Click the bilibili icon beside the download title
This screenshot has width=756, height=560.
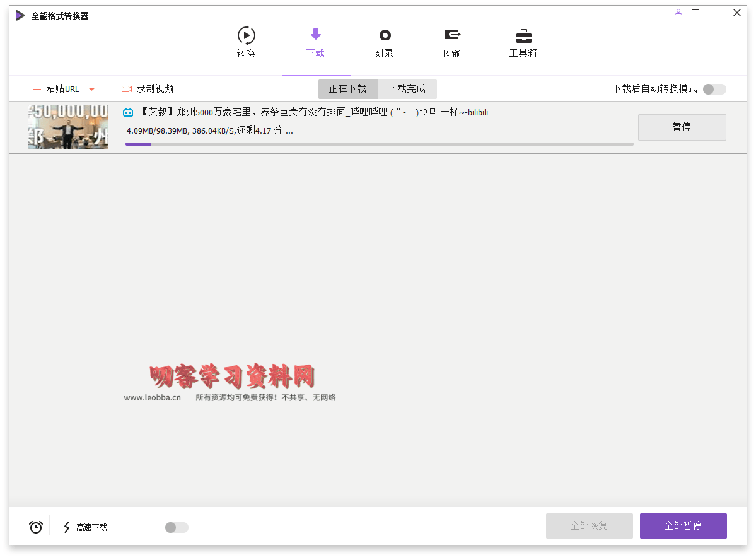click(x=127, y=112)
